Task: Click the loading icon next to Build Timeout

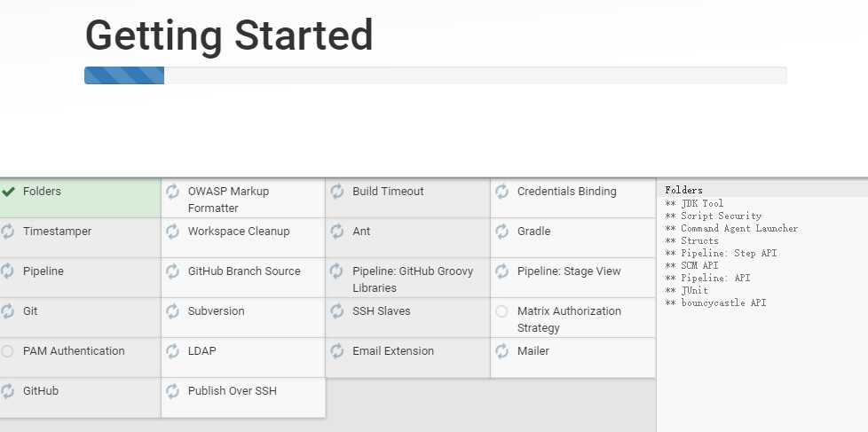Action: coord(337,192)
